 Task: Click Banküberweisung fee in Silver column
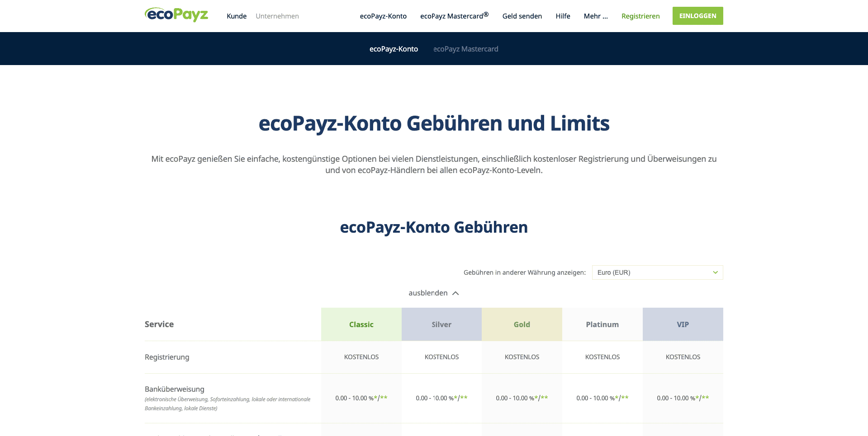(x=441, y=398)
